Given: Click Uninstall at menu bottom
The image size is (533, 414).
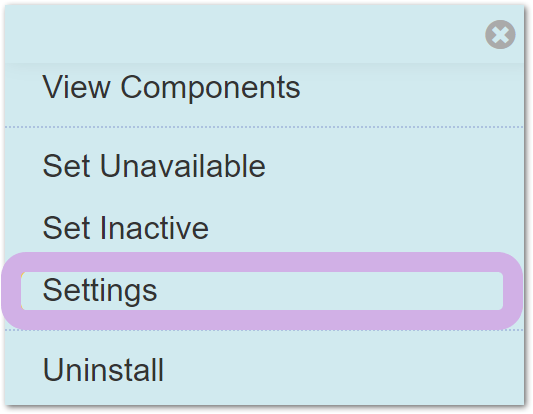Looking at the screenshot, I should (x=103, y=370).
